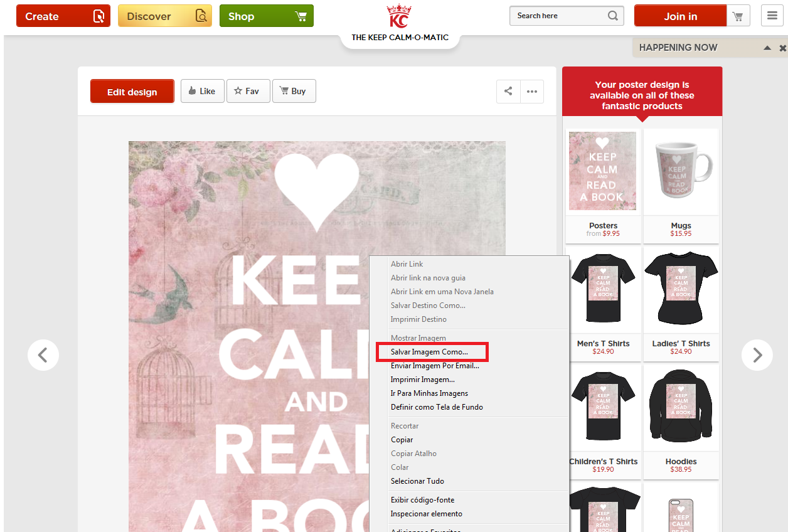Go to previous poster with left arrow

pyautogui.click(x=43, y=355)
